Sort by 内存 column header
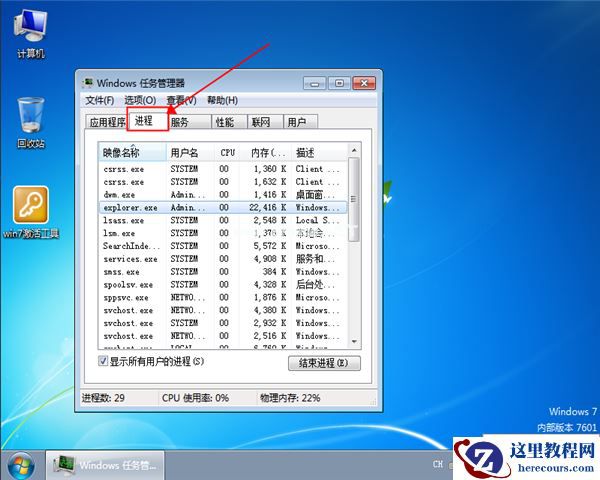 click(x=266, y=152)
